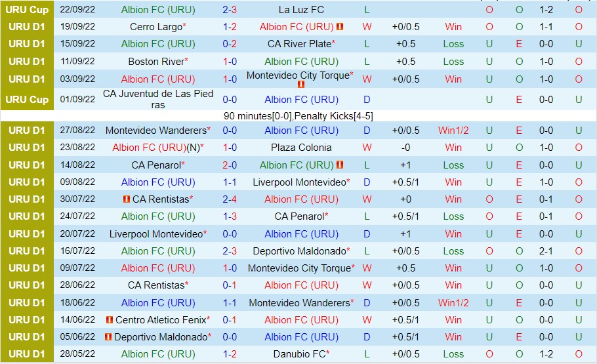Click Montevideo Wanderers in 18/06/22 row

(299, 303)
